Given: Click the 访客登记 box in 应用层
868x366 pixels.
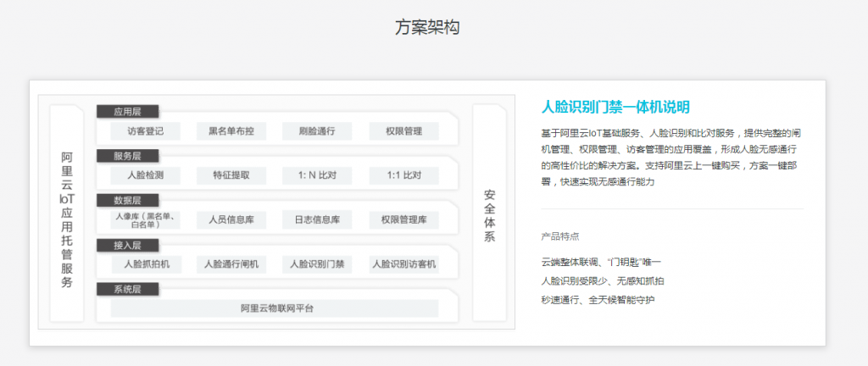Looking at the screenshot, I should point(145,131).
